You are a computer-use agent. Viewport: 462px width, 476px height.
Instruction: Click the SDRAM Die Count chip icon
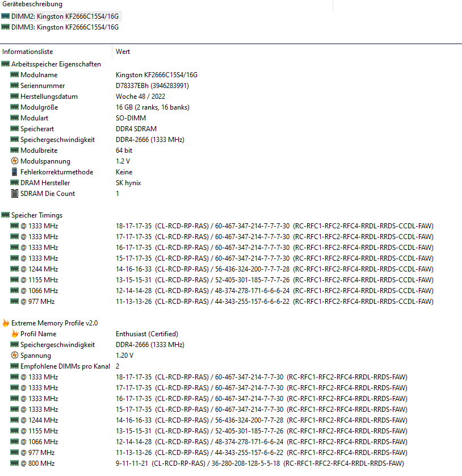click(14, 193)
